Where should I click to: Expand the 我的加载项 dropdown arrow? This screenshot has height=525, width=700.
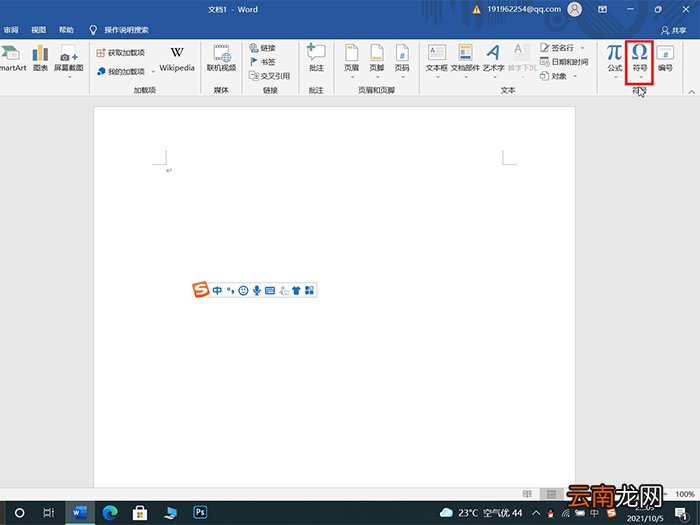pyautogui.click(x=153, y=71)
